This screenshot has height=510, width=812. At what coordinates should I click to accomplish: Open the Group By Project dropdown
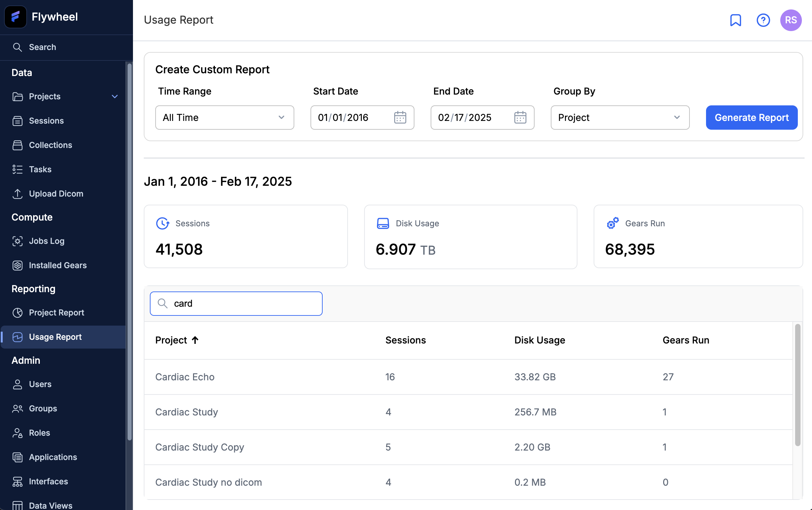[620, 118]
